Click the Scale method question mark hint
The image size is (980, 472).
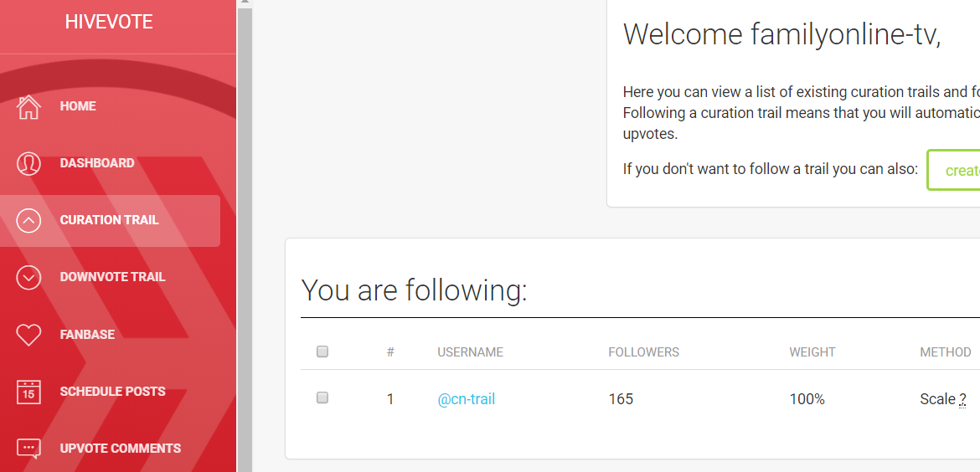(963, 399)
